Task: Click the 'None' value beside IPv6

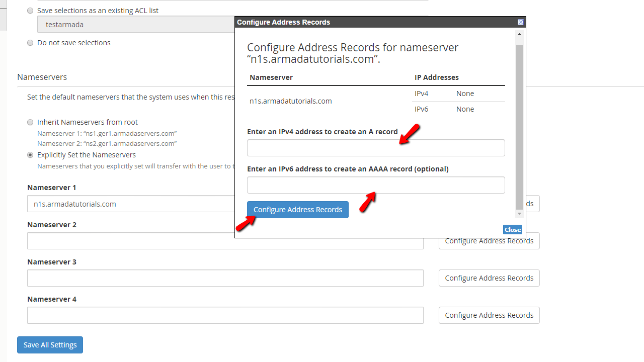Action: tap(465, 109)
